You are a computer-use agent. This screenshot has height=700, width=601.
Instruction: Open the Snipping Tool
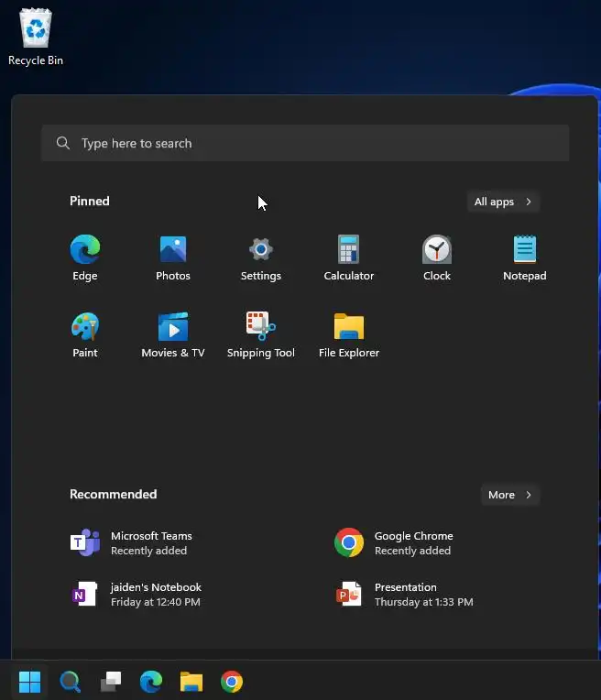click(x=261, y=334)
